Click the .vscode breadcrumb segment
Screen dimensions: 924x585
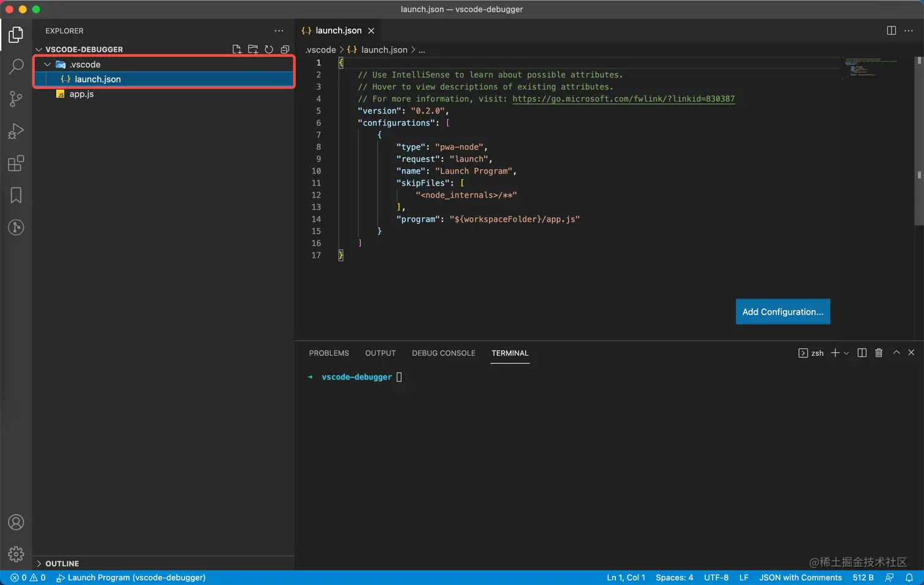(x=321, y=50)
